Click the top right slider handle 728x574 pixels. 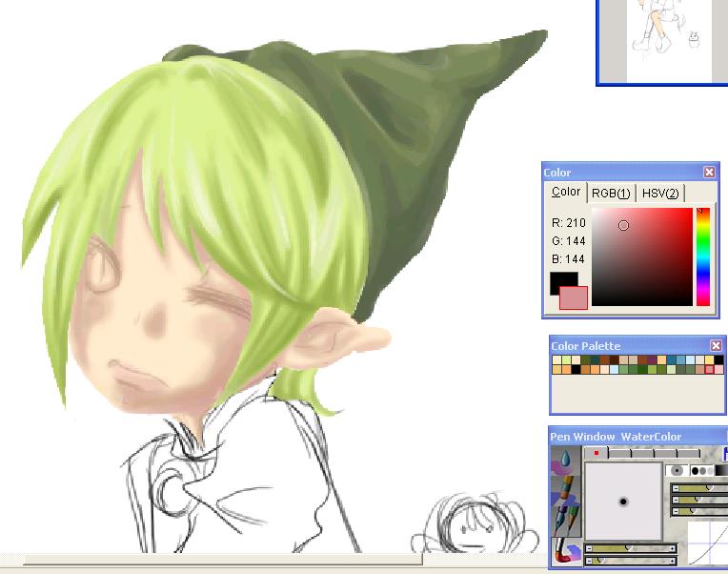(710, 487)
